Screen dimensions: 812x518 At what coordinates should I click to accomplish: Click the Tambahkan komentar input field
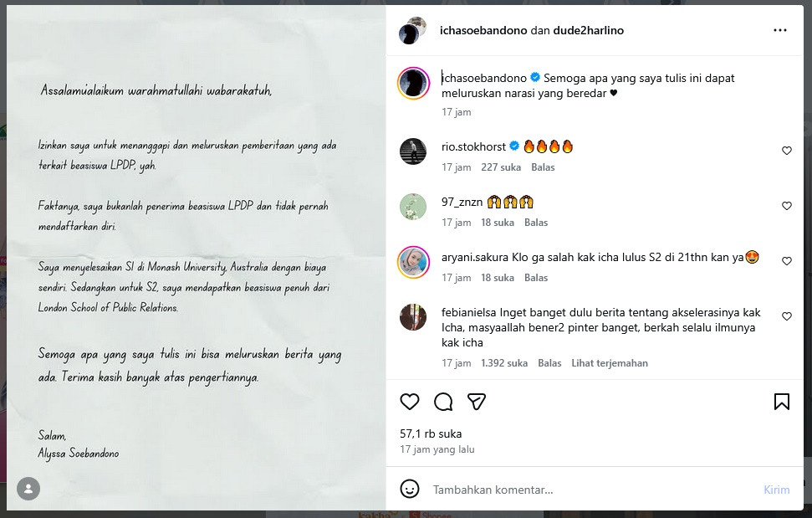click(590, 490)
